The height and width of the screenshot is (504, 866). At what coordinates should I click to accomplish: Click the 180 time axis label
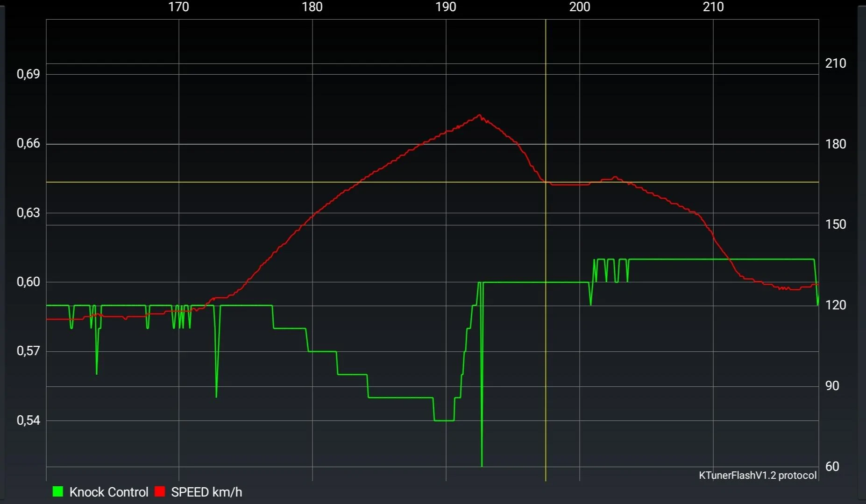point(312,7)
